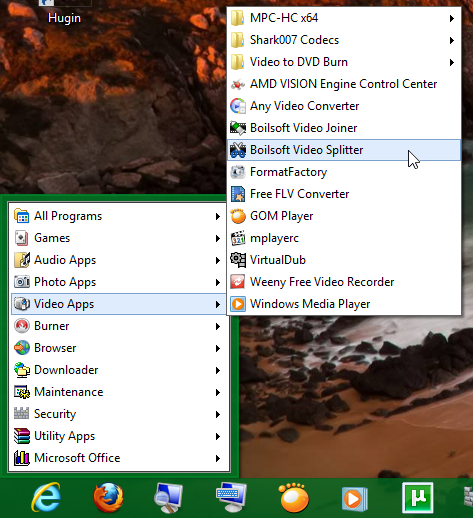The width and height of the screenshot is (473, 518).
Task: Click the Utility Apps books icon
Action: click(22, 436)
